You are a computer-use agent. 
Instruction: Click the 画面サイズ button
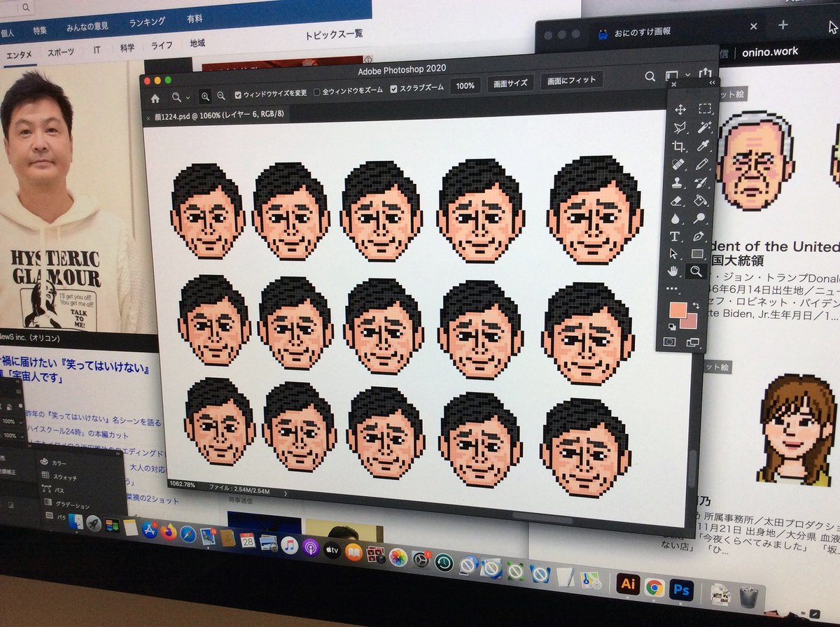510,83
